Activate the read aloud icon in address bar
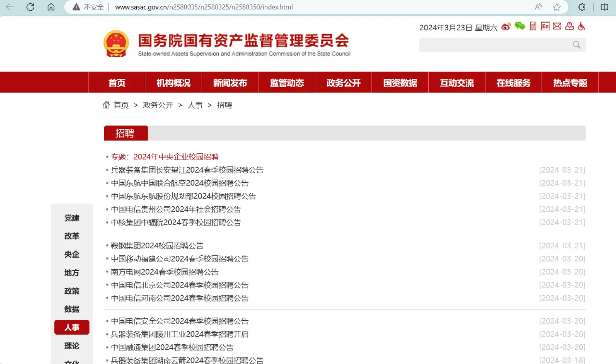The height and width of the screenshot is (364, 616). click(539, 7)
